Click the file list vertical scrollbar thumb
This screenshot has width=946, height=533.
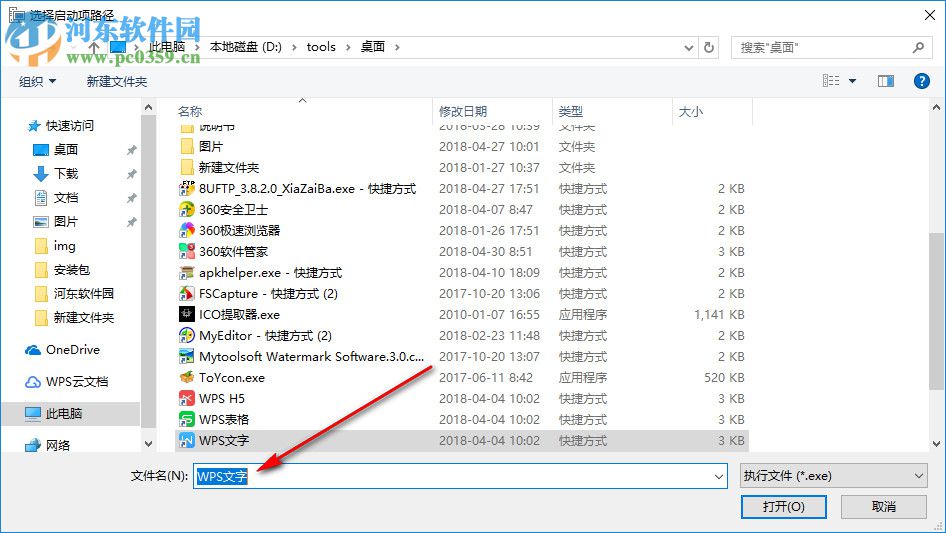click(x=936, y=311)
